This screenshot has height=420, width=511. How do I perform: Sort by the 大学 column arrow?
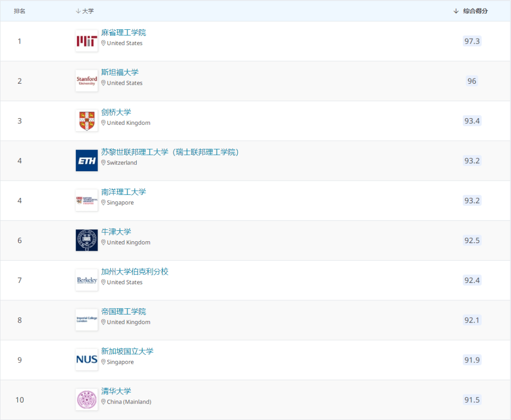tap(78, 11)
